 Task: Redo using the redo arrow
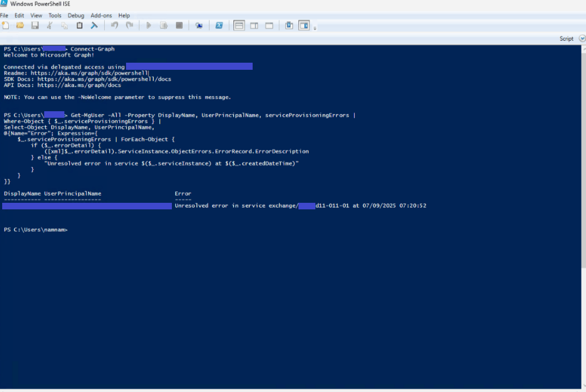(x=129, y=25)
